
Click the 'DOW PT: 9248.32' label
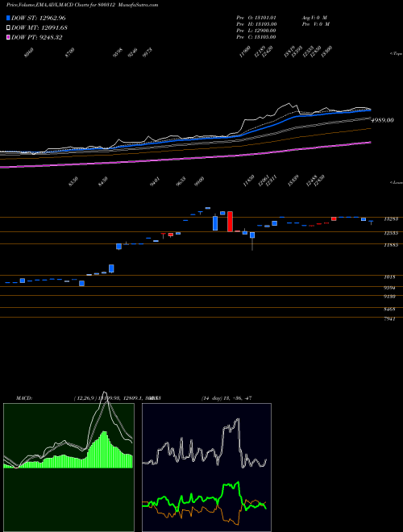coord(36,37)
